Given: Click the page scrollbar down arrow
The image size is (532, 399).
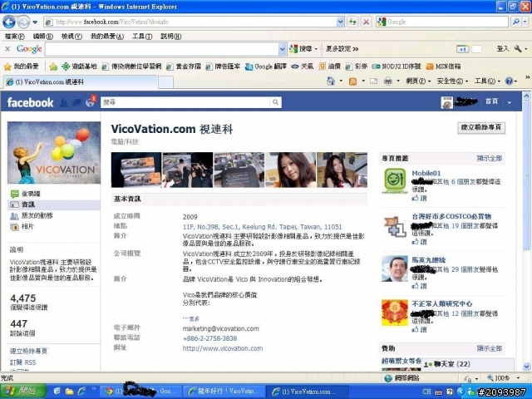Looking at the screenshot, I should (x=526, y=367).
